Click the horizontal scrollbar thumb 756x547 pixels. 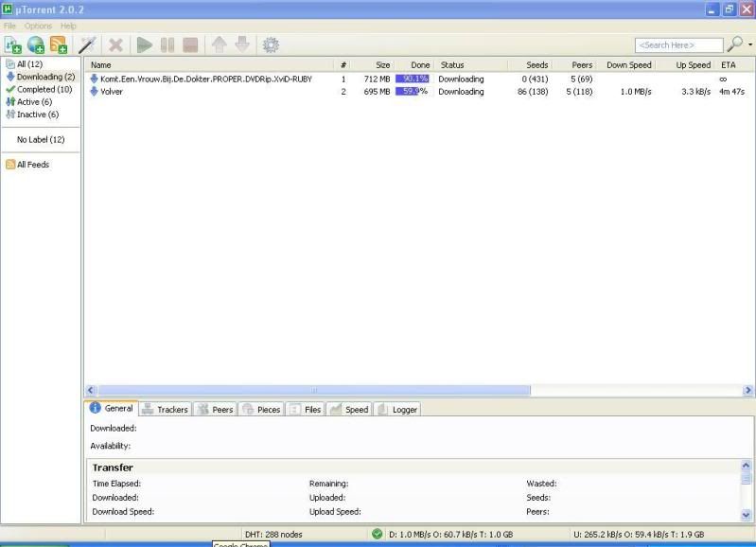pos(314,390)
